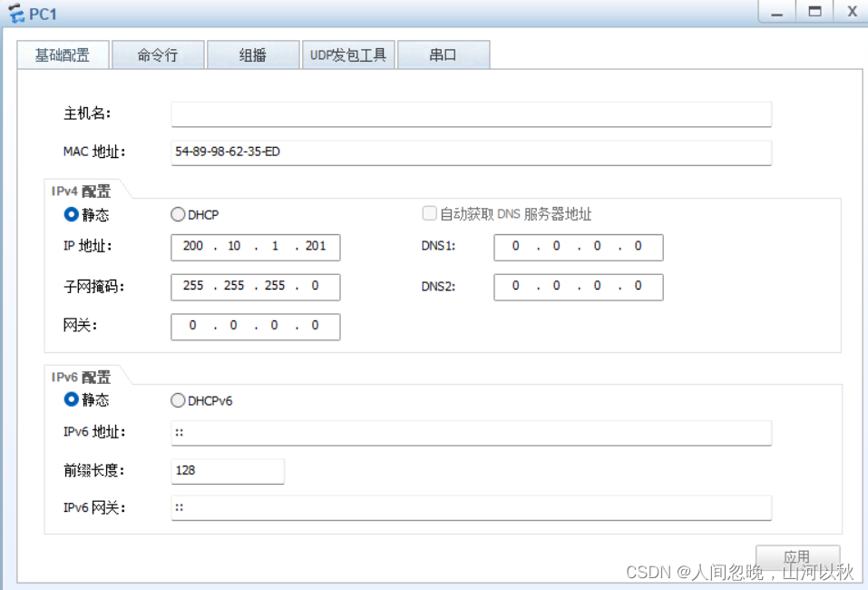
Task: Click the IPv6 地址 input field
Action: (471, 433)
